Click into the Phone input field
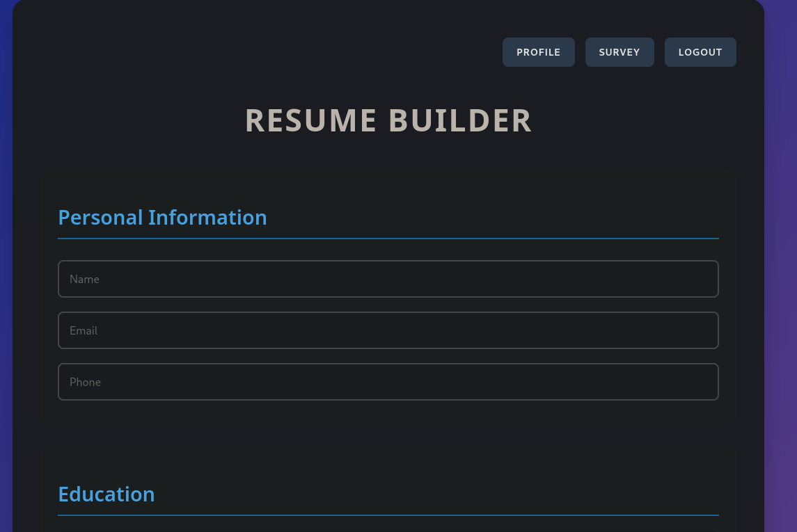This screenshot has height=532, width=797. click(x=388, y=382)
